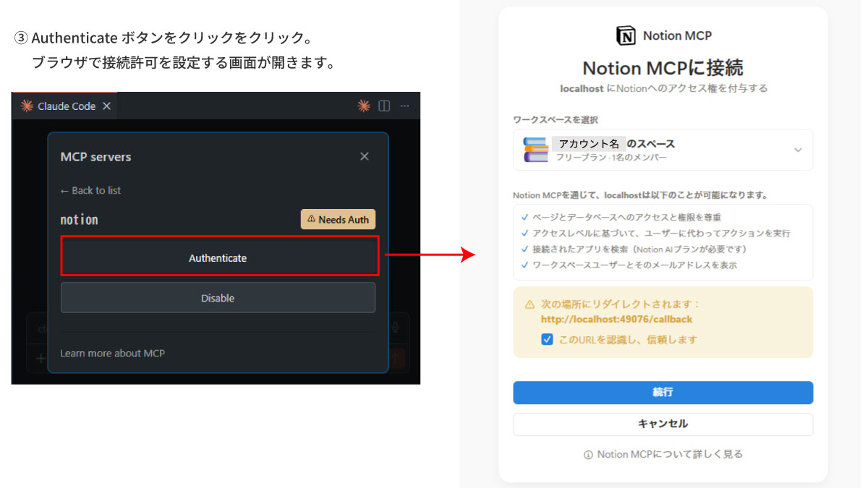Image resolution: width=868 pixels, height=488 pixels.
Task: Open the editor 'more actions' ellipsis menu
Action: [404, 106]
